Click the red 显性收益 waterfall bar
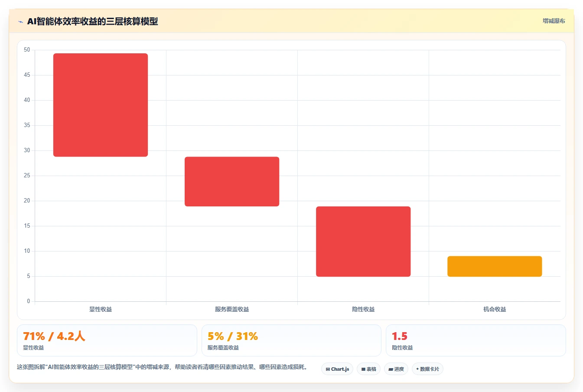 pos(101,105)
